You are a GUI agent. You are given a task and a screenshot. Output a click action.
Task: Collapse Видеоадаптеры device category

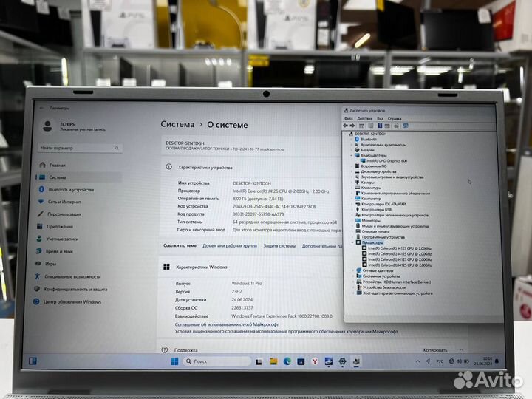[x=352, y=155]
